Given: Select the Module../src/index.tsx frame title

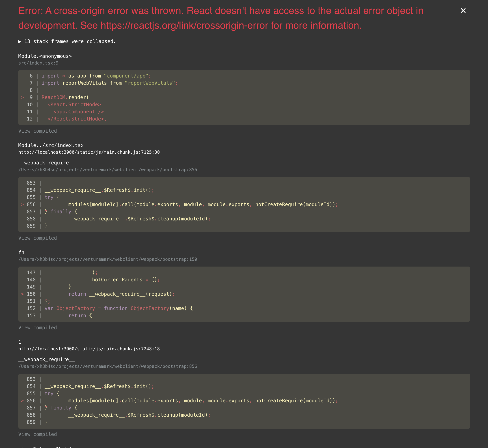Looking at the screenshot, I should pos(51,145).
